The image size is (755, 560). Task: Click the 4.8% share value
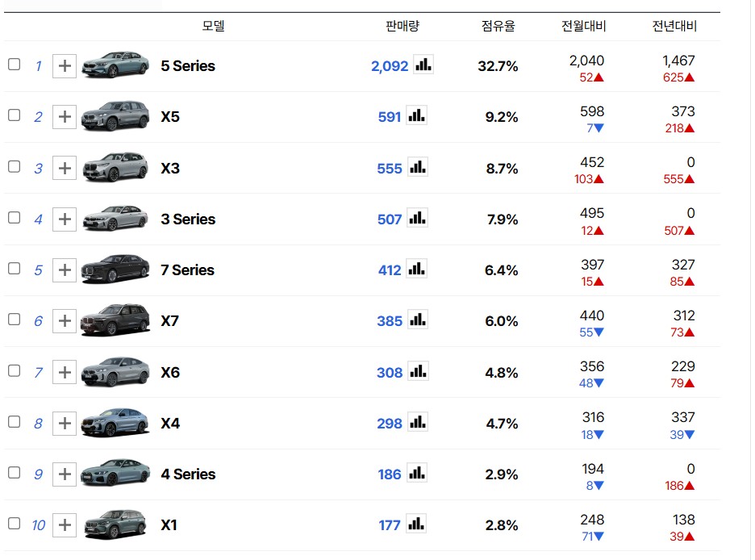coord(502,373)
